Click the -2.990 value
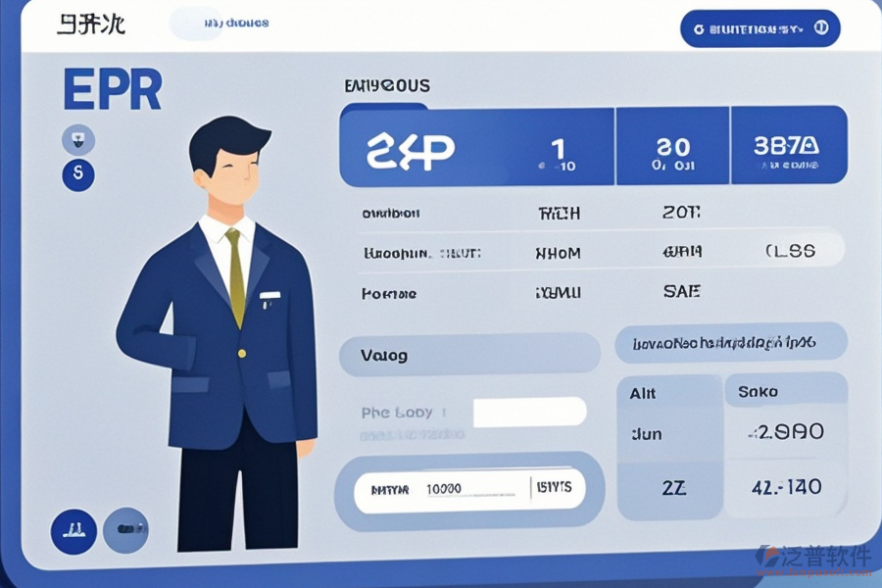Viewport: 882px width, 588px height. pyautogui.click(x=786, y=431)
